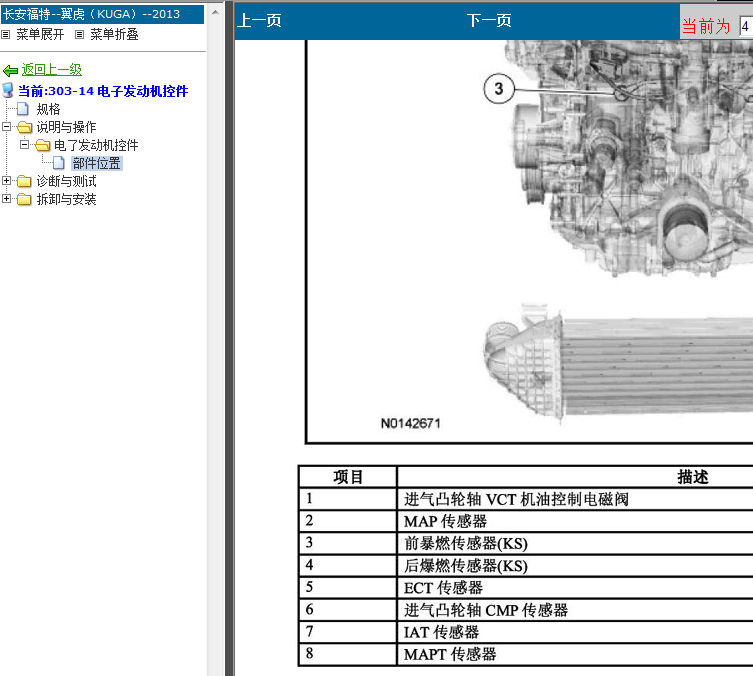Click table row IAT 传感器

526,632
